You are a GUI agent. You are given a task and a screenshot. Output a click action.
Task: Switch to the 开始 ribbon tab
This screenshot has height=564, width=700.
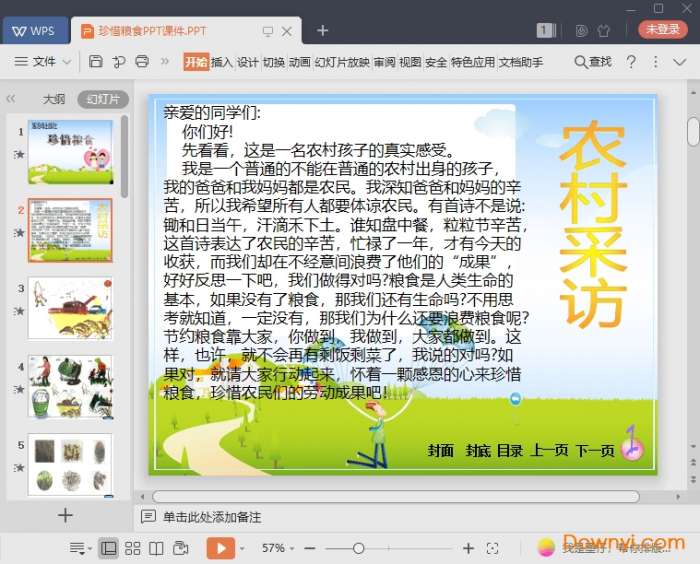pyautogui.click(x=196, y=62)
